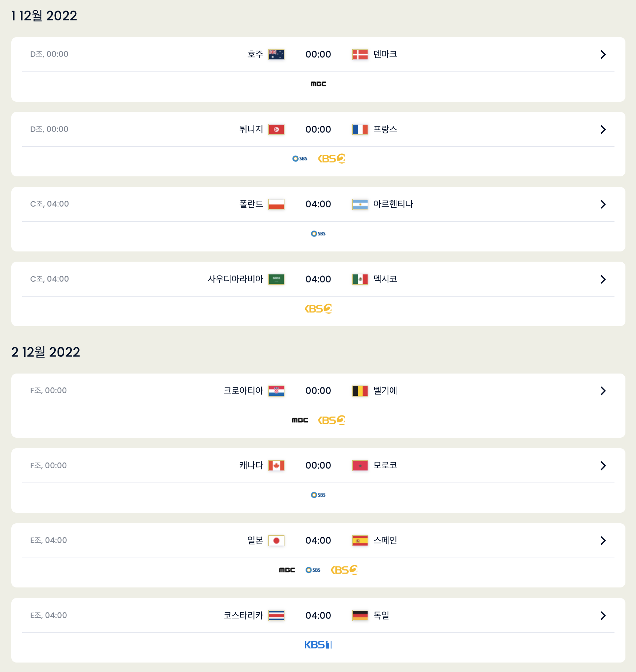Click the 04:00 kickoff time for 사우디아라비아 match
The height and width of the screenshot is (672, 636).
coord(318,279)
